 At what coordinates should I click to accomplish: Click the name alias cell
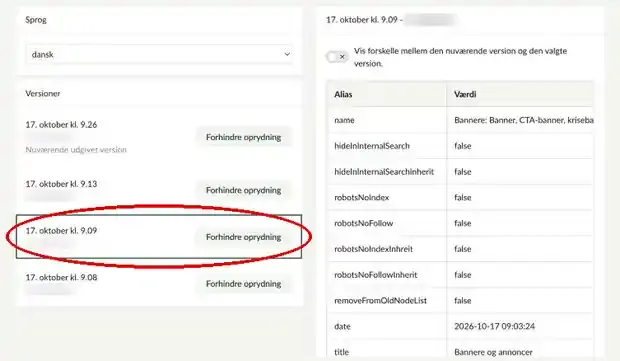point(387,120)
